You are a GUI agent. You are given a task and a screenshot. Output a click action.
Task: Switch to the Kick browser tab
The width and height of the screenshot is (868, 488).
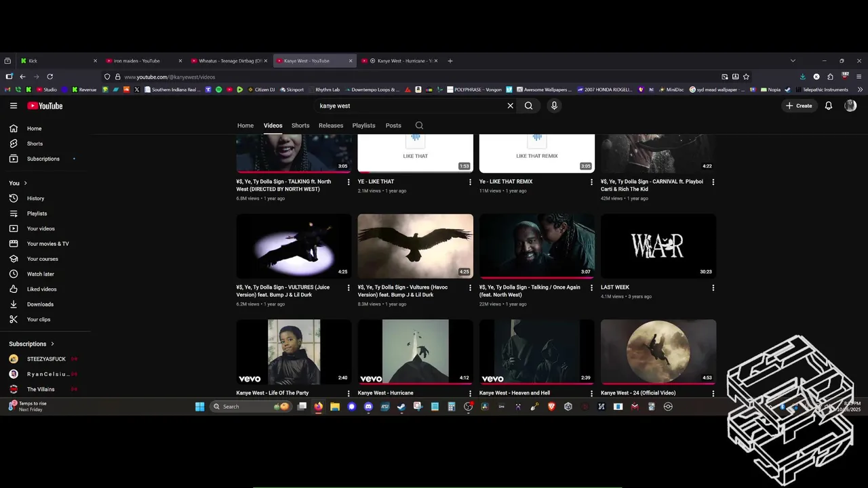pyautogui.click(x=58, y=61)
